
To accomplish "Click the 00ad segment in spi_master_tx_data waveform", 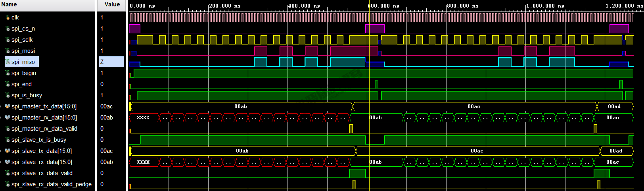I will pos(614,106).
